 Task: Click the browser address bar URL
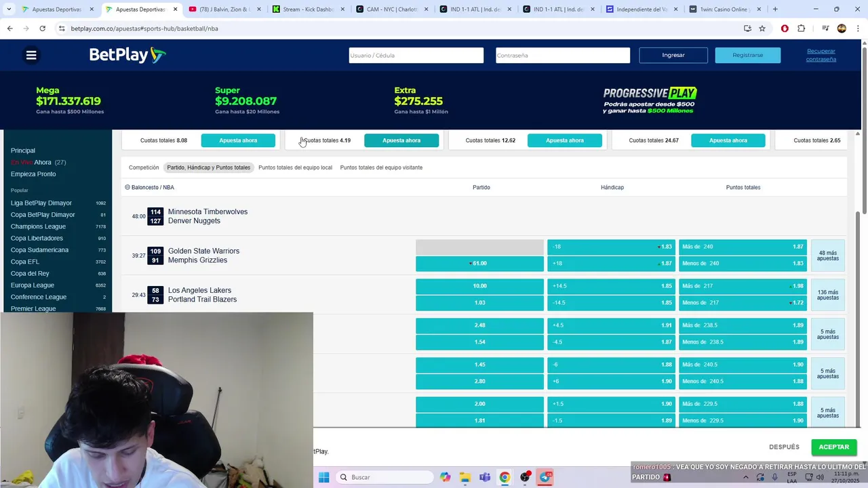tap(144, 28)
